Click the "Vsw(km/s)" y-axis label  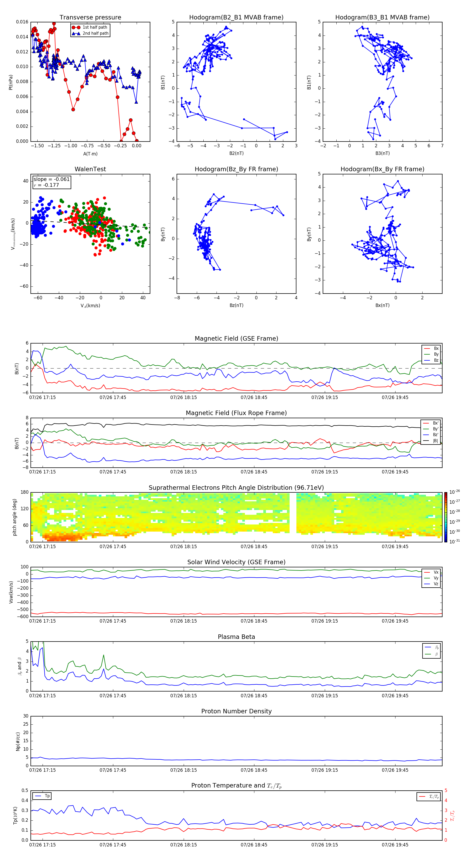point(11,592)
